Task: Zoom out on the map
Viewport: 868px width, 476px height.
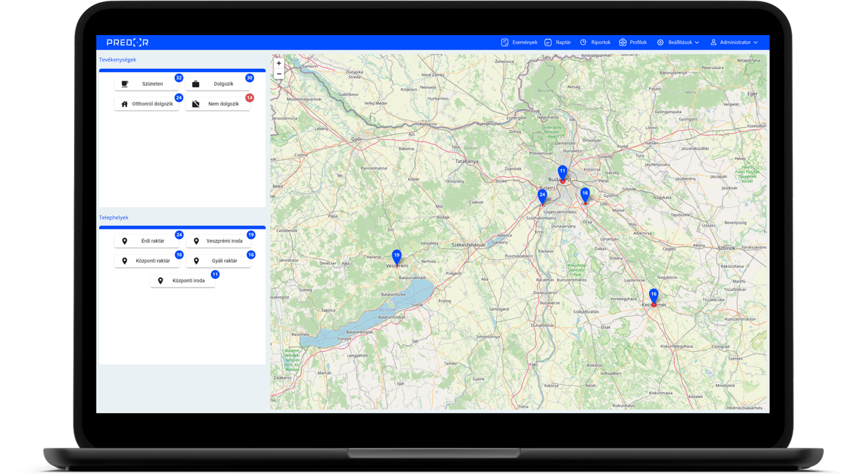Action: click(279, 74)
